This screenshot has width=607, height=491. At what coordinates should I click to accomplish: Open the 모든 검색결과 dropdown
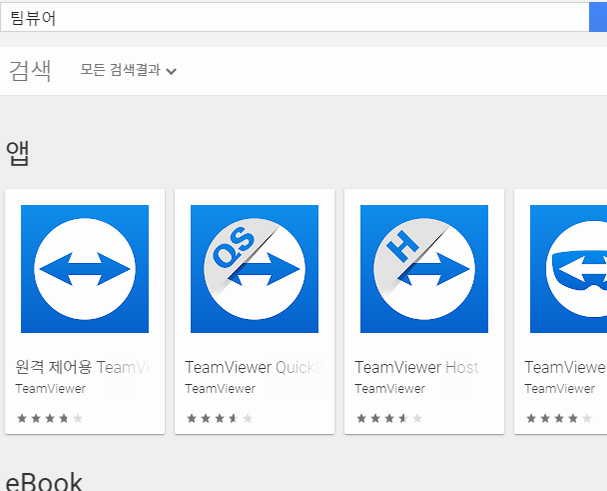coord(128,70)
